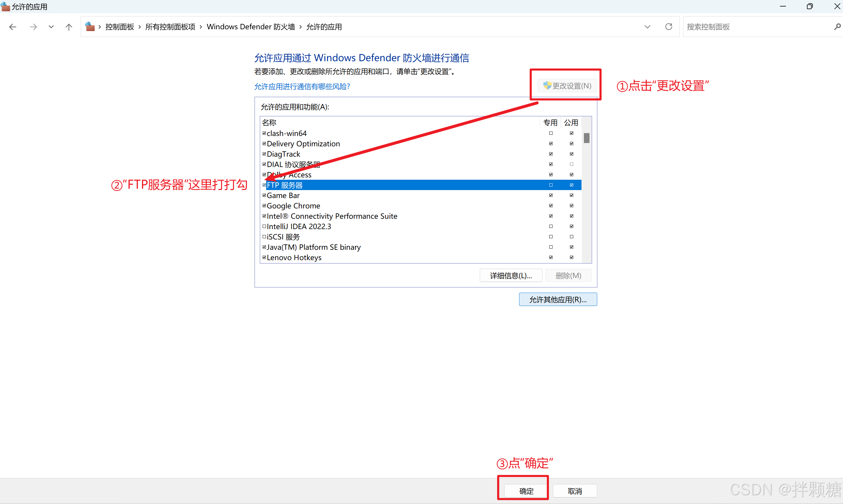
Task: Toggle clash-win64 private network checkbox
Action: click(x=550, y=133)
